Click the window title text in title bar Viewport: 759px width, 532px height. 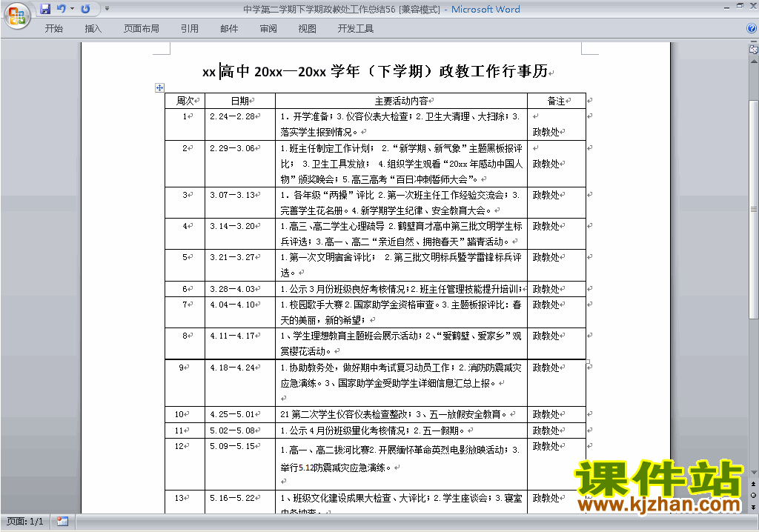click(x=382, y=9)
